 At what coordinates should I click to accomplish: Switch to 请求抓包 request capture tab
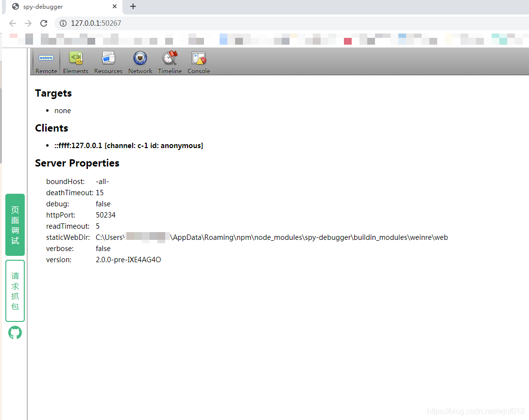[x=15, y=291]
